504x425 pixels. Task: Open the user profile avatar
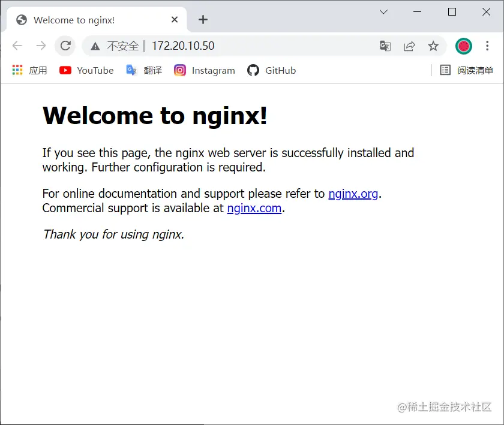463,46
